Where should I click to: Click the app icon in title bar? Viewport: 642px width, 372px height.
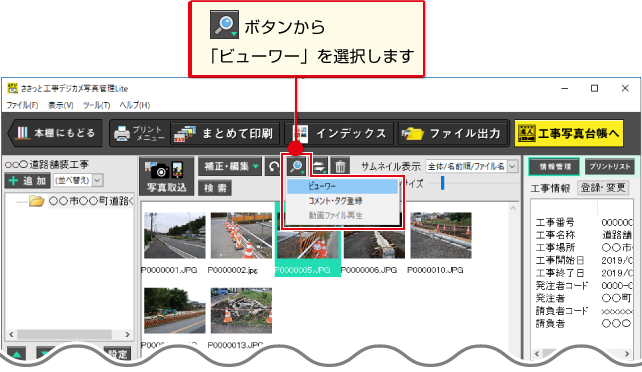pyautogui.click(x=12, y=88)
